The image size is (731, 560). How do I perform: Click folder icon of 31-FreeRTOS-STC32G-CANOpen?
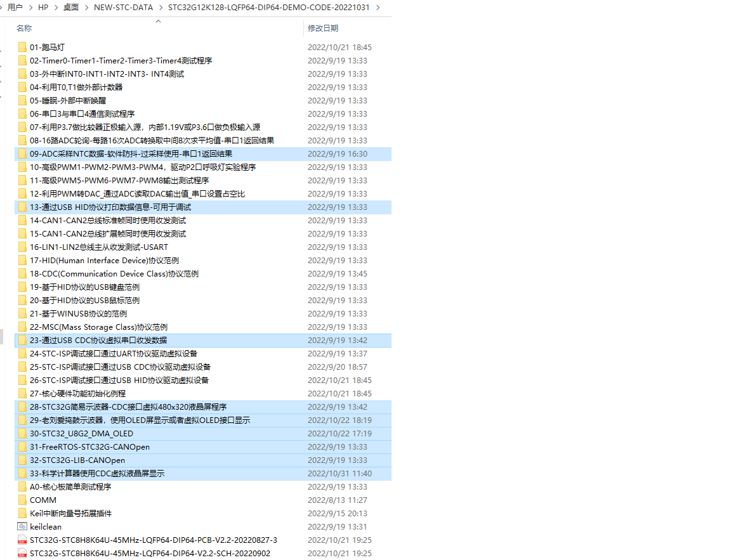(22, 446)
